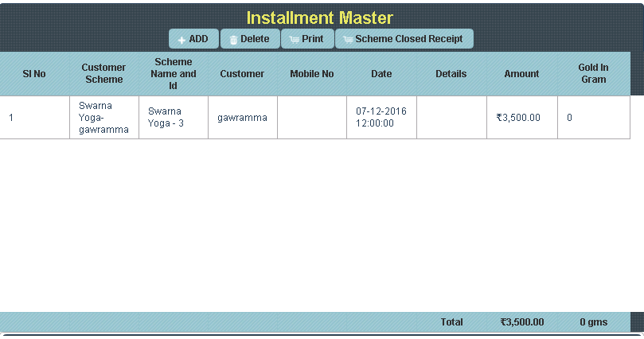
Task: Click the ADD button with plus icon
Action: coord(193,39)
